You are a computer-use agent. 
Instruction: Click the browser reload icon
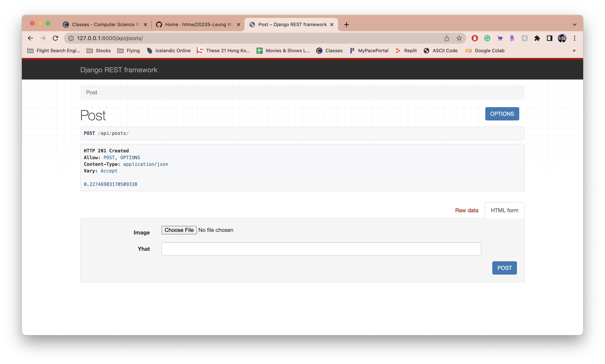[x=55, y=38]
